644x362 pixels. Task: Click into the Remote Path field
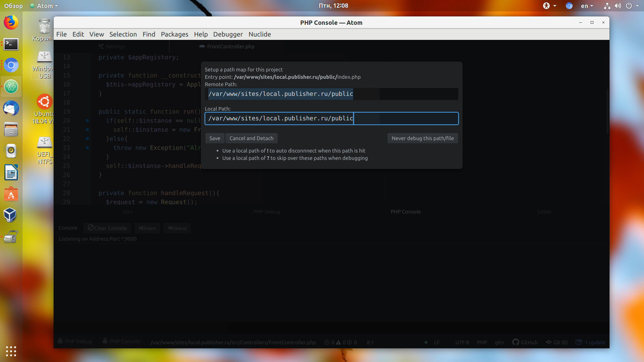331,94
